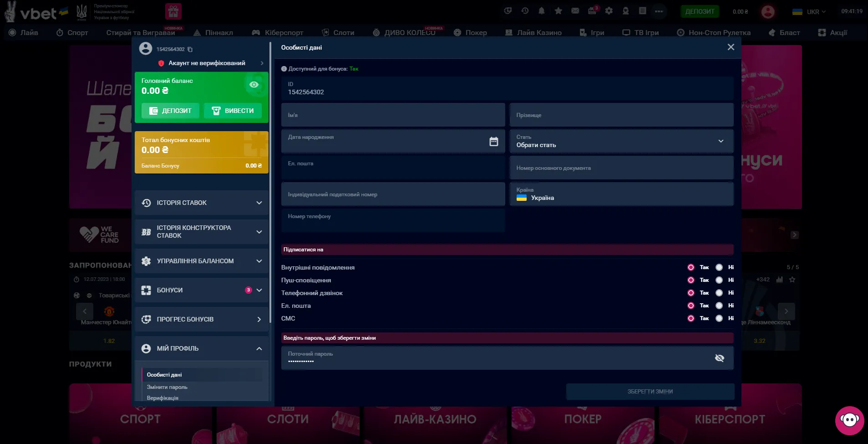Open UKR language dropdown
Screen dimensions: 868x444
809,12
